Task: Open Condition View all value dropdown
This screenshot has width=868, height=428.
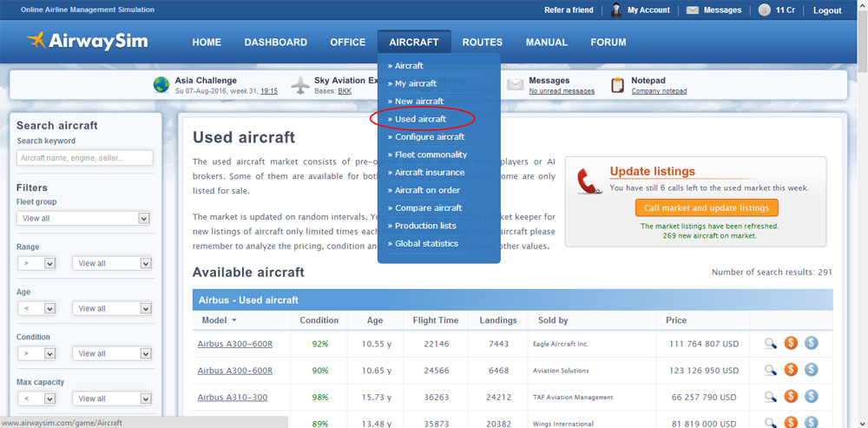Action: coord(112,353)
